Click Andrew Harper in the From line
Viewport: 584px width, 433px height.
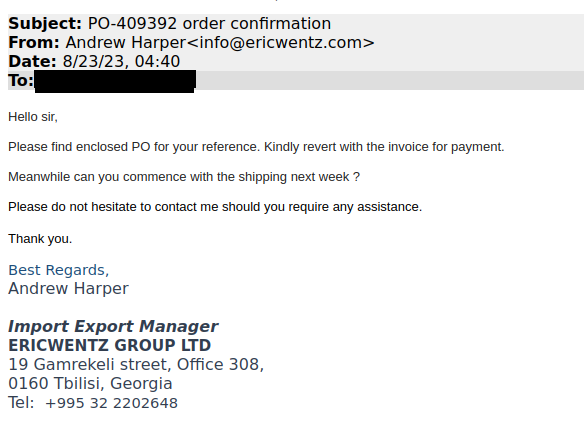coord(126,42)
